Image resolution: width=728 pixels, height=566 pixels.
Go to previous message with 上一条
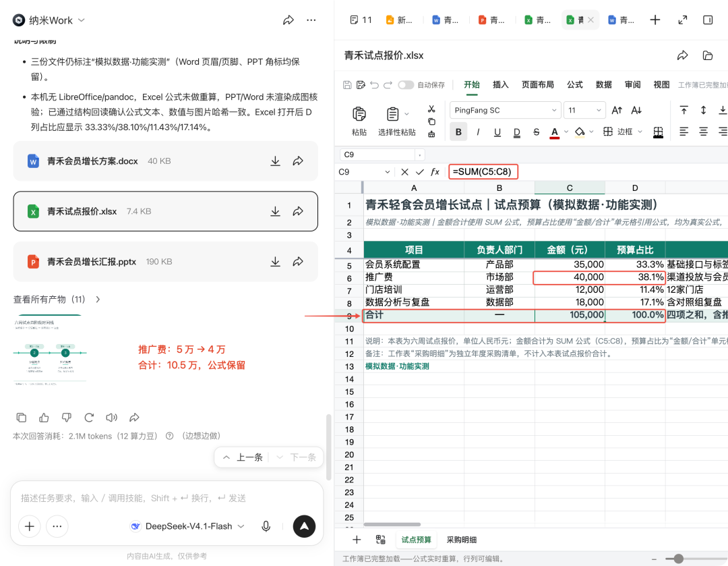pyautogui.click(x=243, y=457)
